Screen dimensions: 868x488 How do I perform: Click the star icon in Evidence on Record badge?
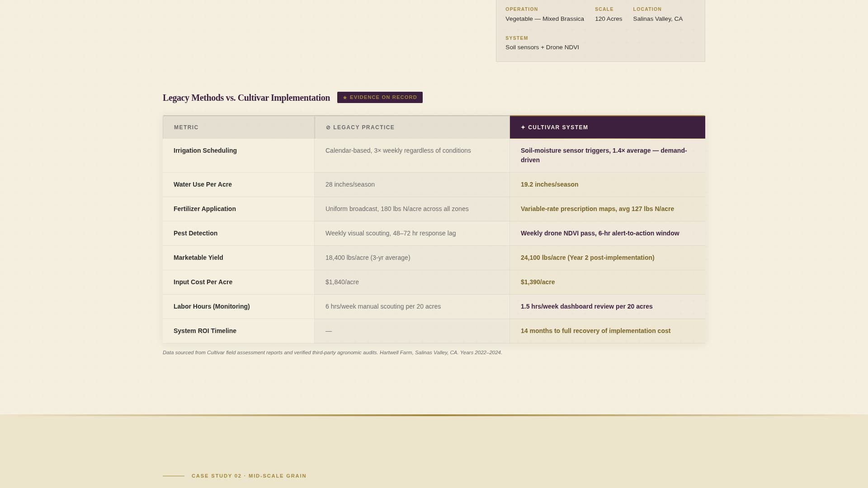(x=345, y=98)
